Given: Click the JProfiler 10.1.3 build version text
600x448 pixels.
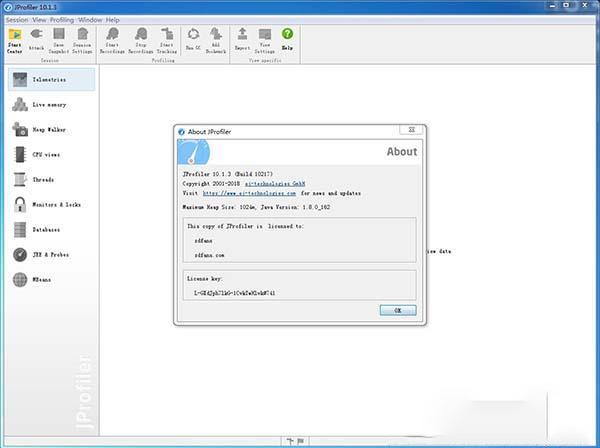Looking at the screenshot, I should point(228,174).
